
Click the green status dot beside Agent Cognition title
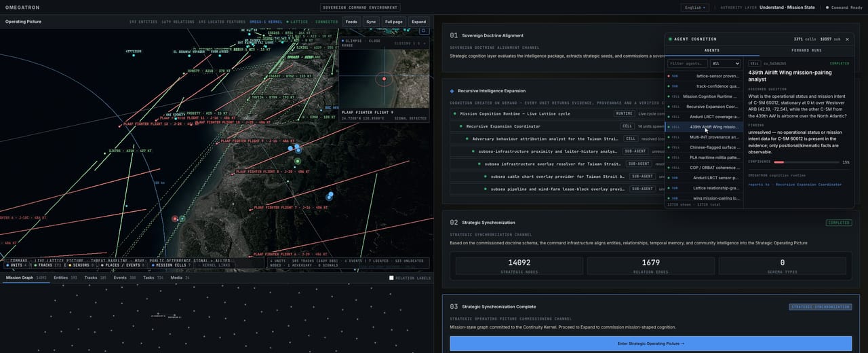(x=670, y=39)
